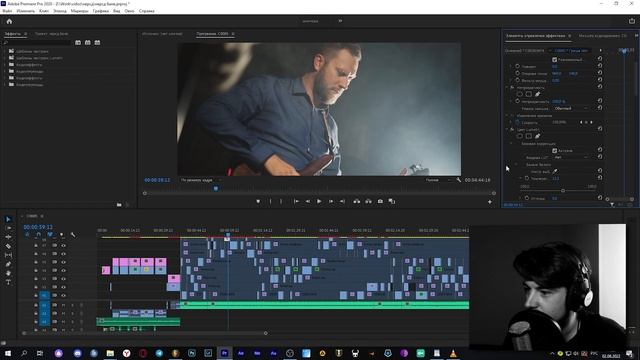Expand the Lumetri Presets folder in Effects
Image resolution: width=640 pixels, height=360 pixels.
[x=5, y=58]
